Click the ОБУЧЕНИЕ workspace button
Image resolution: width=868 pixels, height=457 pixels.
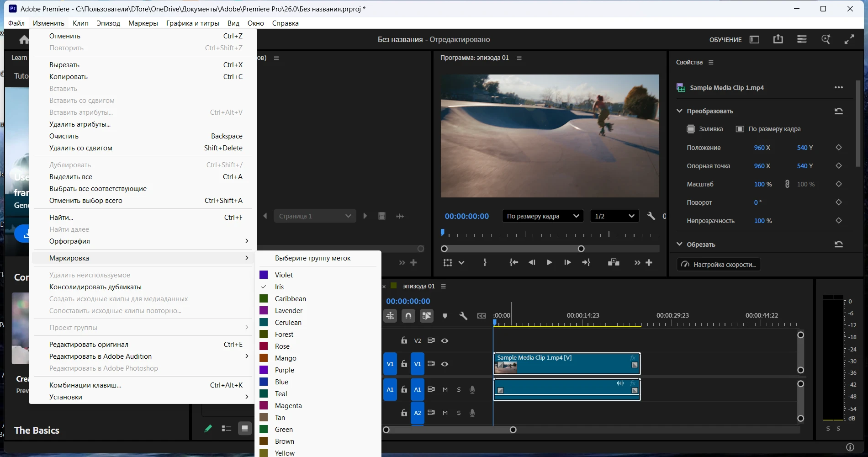[x=725, y=40]
